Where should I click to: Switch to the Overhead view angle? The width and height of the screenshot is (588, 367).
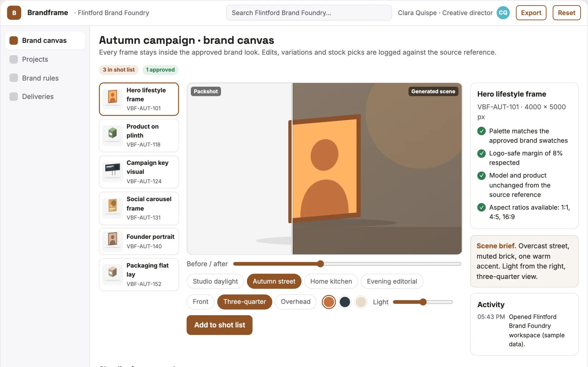coord(296,302)
